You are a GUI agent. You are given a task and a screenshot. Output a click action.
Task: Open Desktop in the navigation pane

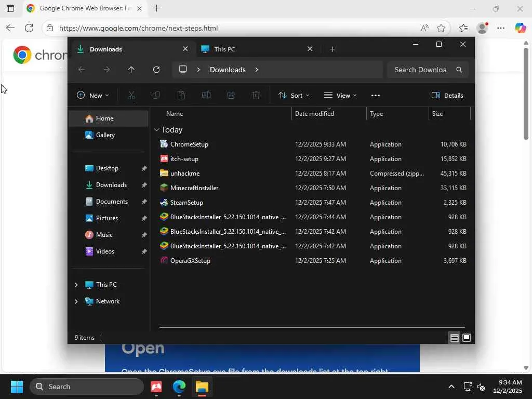tap(109, 168)
